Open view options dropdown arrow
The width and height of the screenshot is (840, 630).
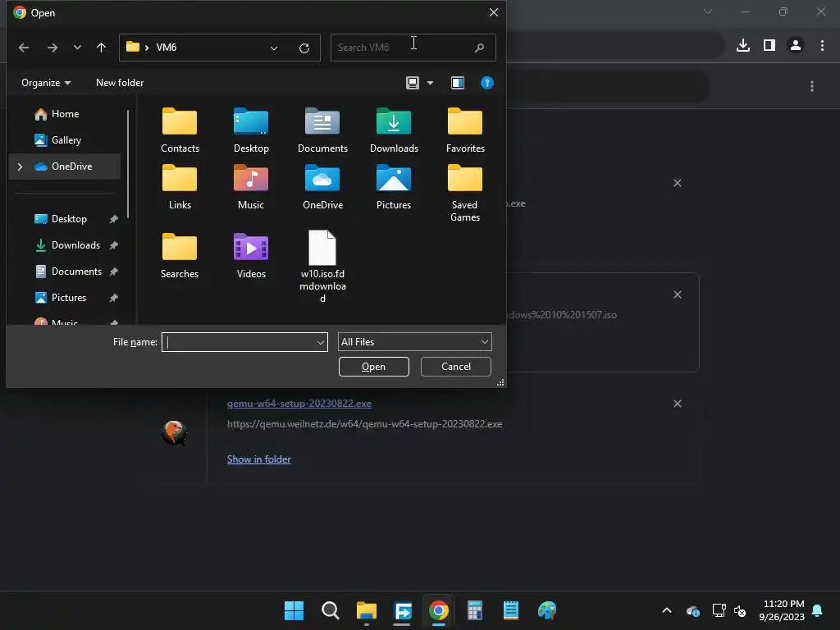point(430,83)
